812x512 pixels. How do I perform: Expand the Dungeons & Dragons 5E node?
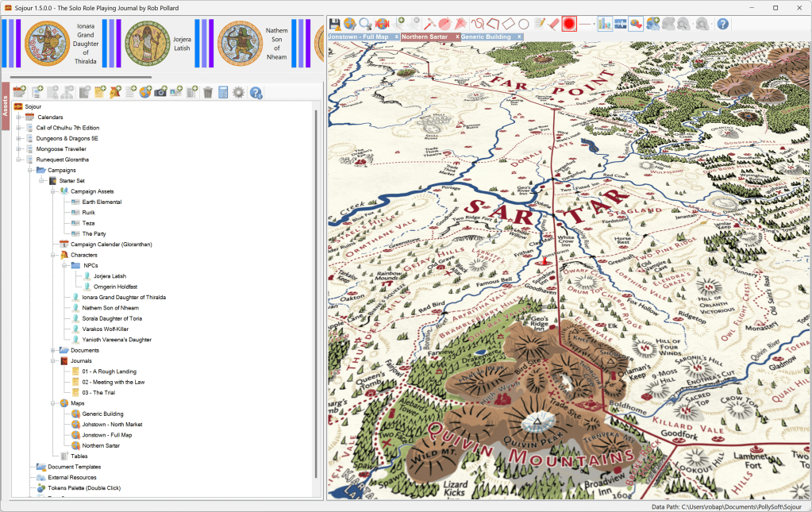pos(17,138)
